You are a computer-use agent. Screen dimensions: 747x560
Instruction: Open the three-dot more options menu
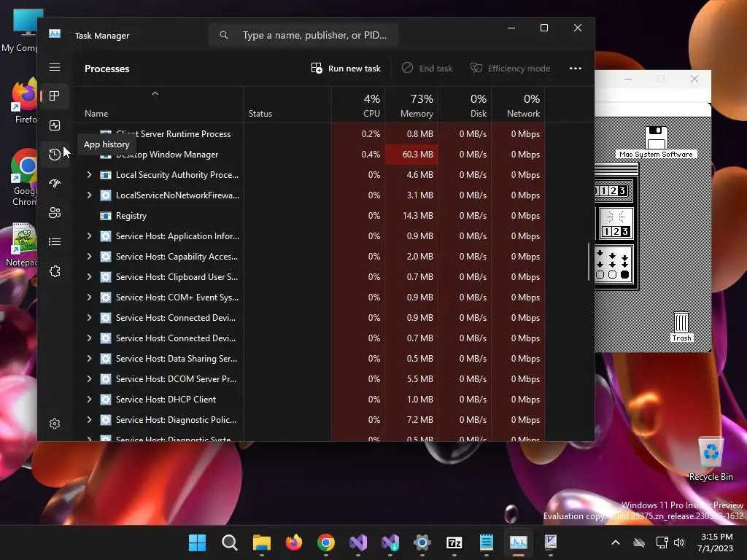click(x=576, y=68)
